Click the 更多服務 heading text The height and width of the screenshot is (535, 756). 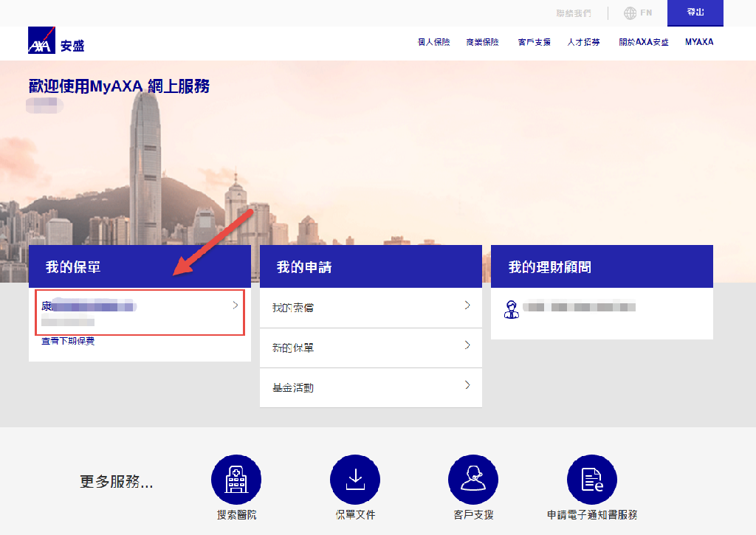coord(116,481)
